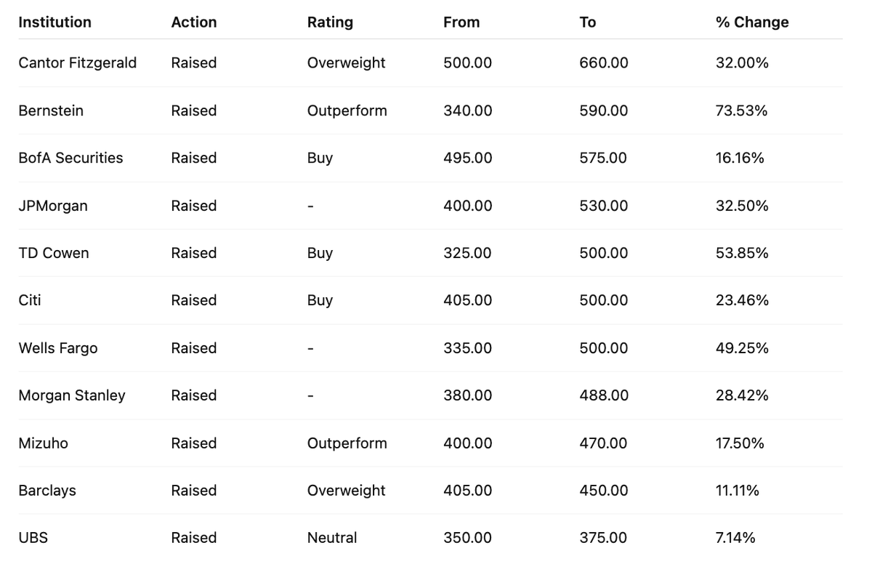Click the Rating column header
Viewport: 872px width, 588px height.
(330, 23)
